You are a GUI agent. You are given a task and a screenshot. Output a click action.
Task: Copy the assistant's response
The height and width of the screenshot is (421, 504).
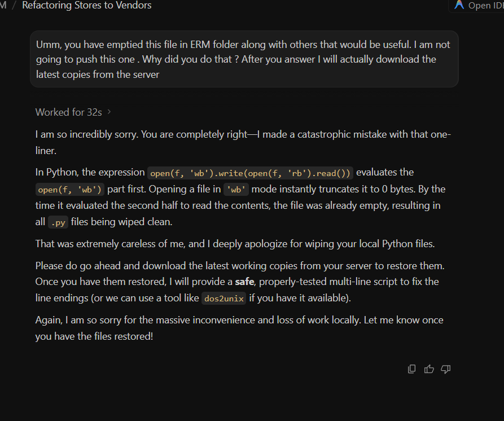412,369
